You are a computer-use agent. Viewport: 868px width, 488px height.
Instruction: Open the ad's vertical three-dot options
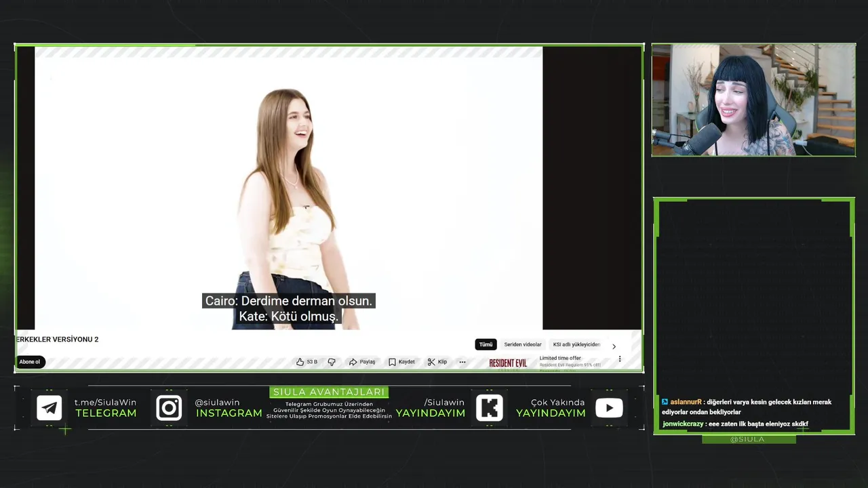[x=619, y=359]
